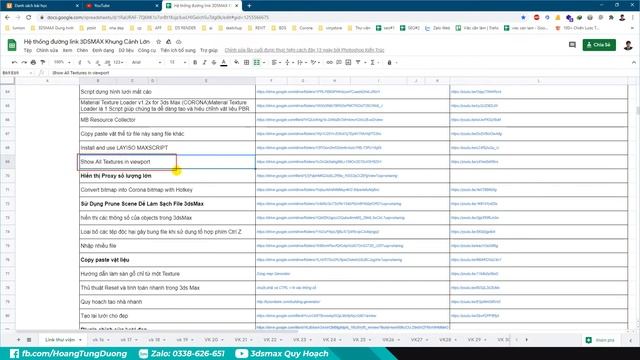Click the bookmark star in address bar
Screen dimensions: 640x360
coord(523,18)
